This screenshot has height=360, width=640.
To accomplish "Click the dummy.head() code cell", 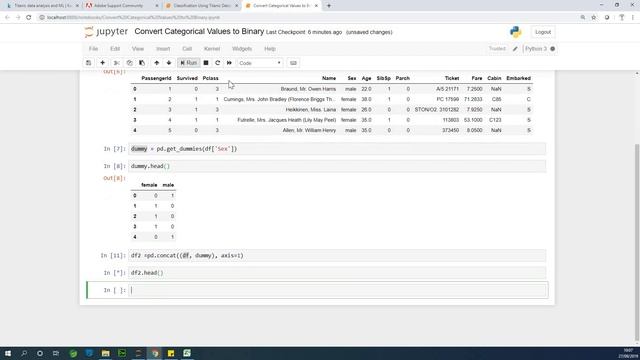I will coord(337,166).
